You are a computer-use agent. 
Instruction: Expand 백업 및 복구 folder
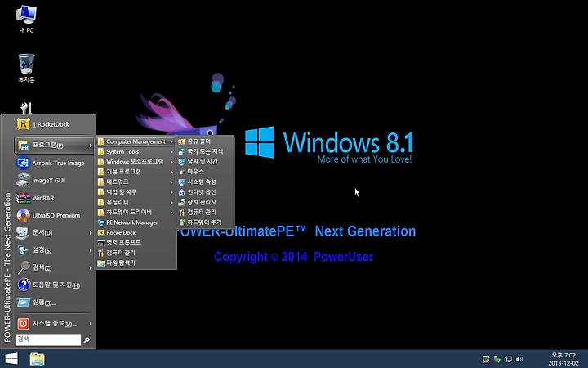click(136, 192)
